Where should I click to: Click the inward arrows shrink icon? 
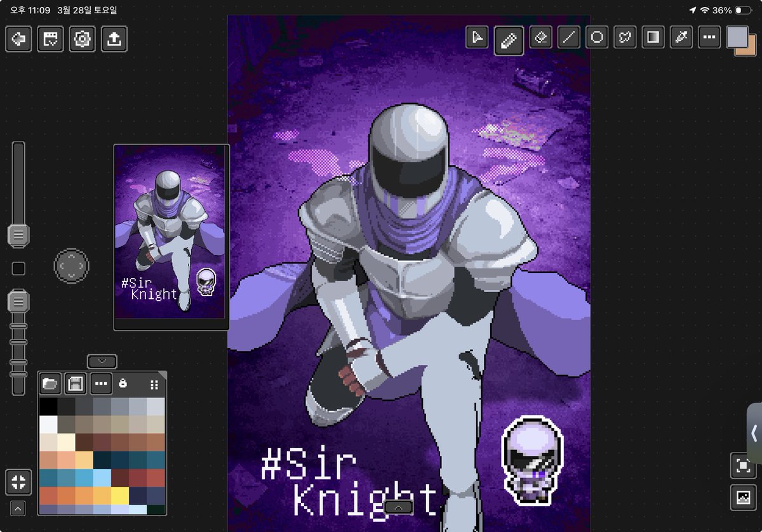tap(18, 482)
